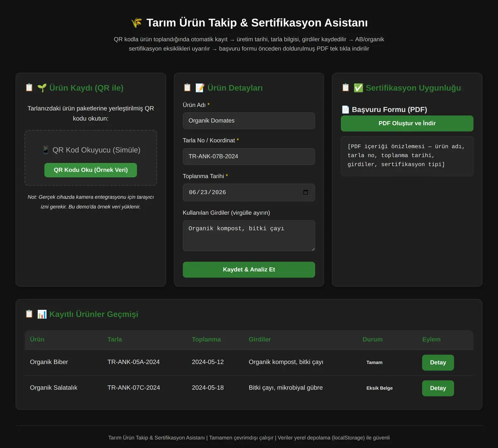Open the calendar picker in Toplanma Tarihi field
This screenshot has height=448, width=498.
[306, 192]
